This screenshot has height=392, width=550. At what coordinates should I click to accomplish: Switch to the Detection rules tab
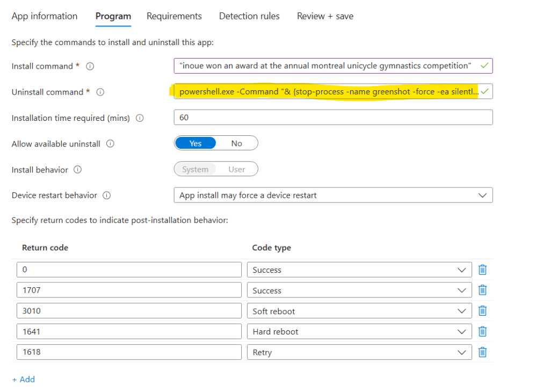(x=249, y=16)
